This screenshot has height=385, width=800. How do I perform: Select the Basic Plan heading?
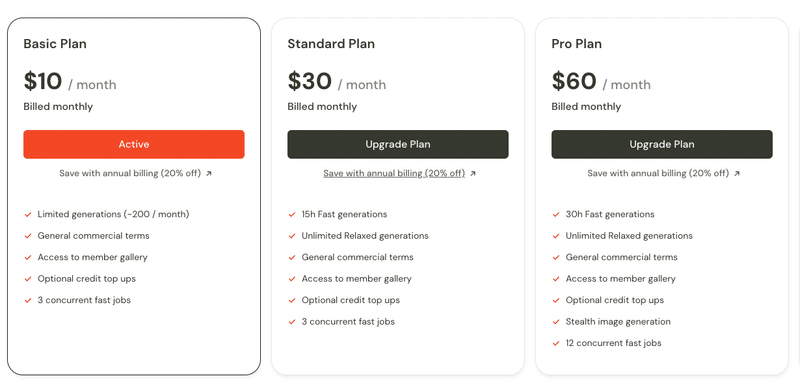coord(55,44)
